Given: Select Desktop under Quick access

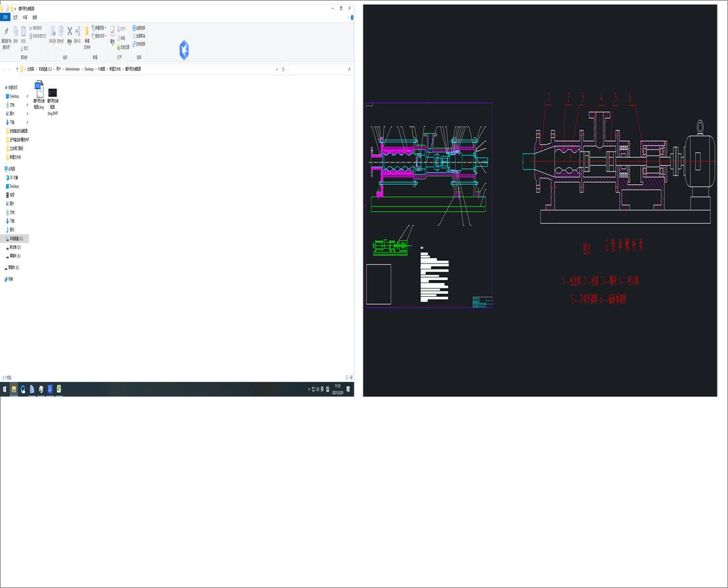Looking at the screenshot, I should (x=12, y=96).
